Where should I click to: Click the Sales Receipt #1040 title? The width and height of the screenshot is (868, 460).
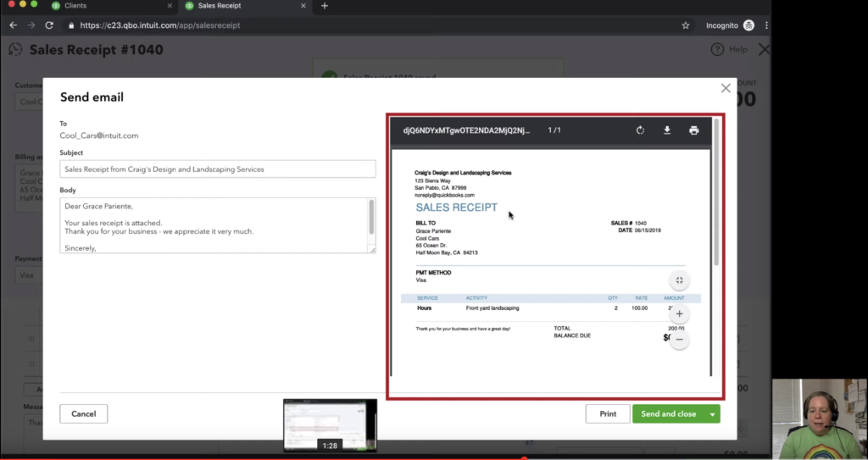pyautogui.click(x=97, y=50)
